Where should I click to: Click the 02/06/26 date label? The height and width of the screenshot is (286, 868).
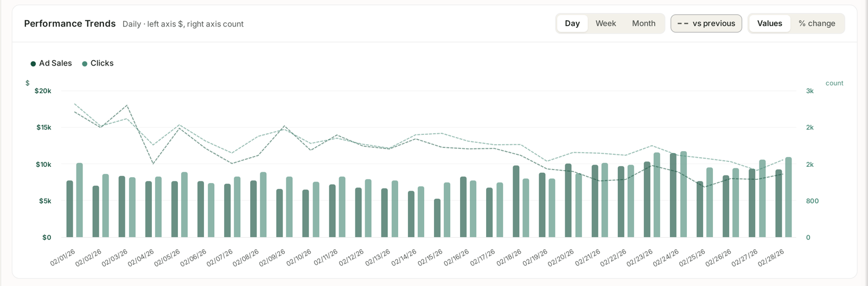[194, 257]
